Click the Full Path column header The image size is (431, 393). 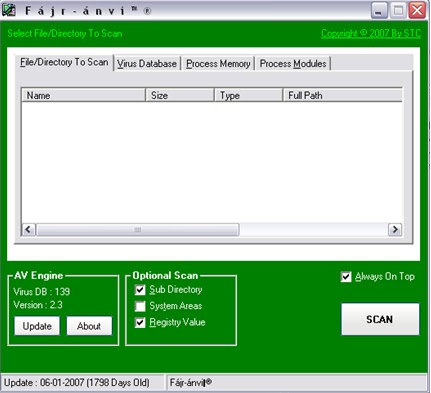click(x=343, y=95)
